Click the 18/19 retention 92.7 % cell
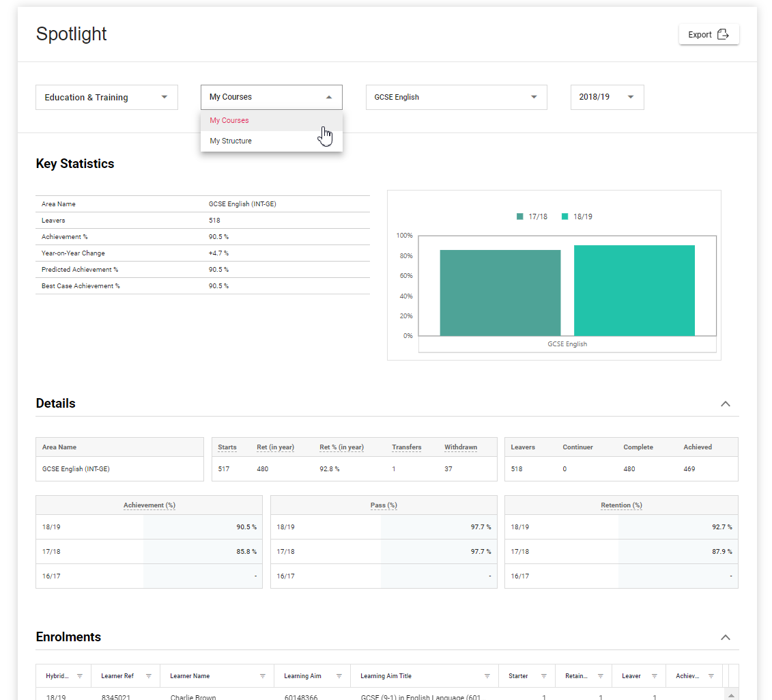The height and width of the screenshot is (700, 772). pos(678,527)
